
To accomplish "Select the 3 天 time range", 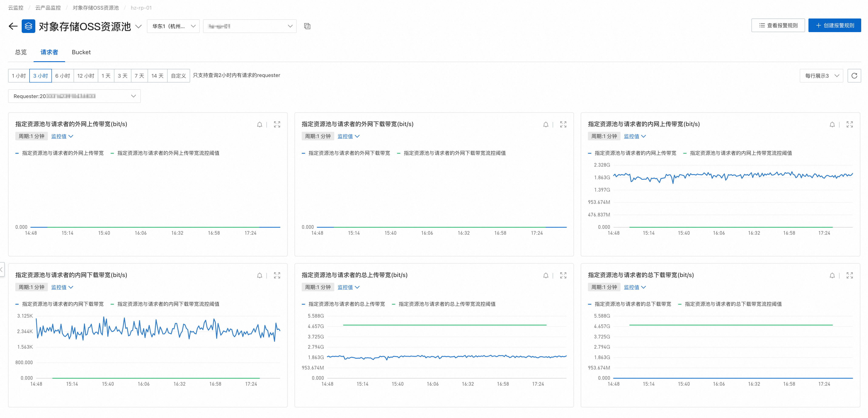I will point(123,76).
